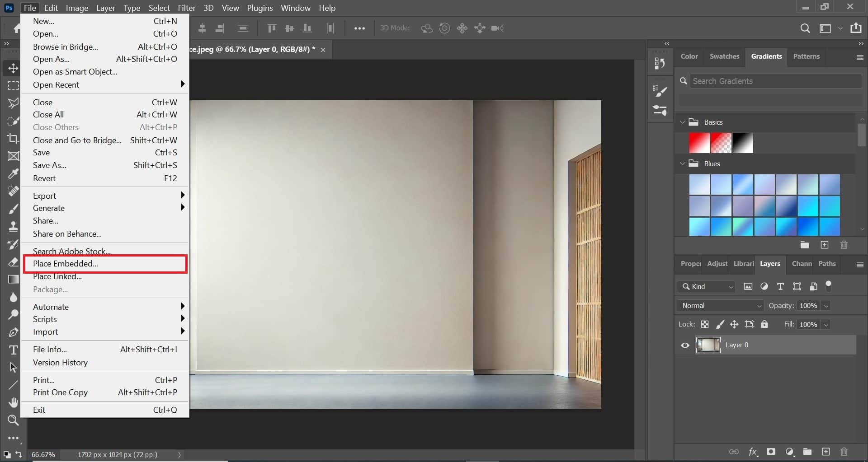Open the Normal blend mode dropdown
The height and width of the screenshot is (462, 868).
coord(720,305)
